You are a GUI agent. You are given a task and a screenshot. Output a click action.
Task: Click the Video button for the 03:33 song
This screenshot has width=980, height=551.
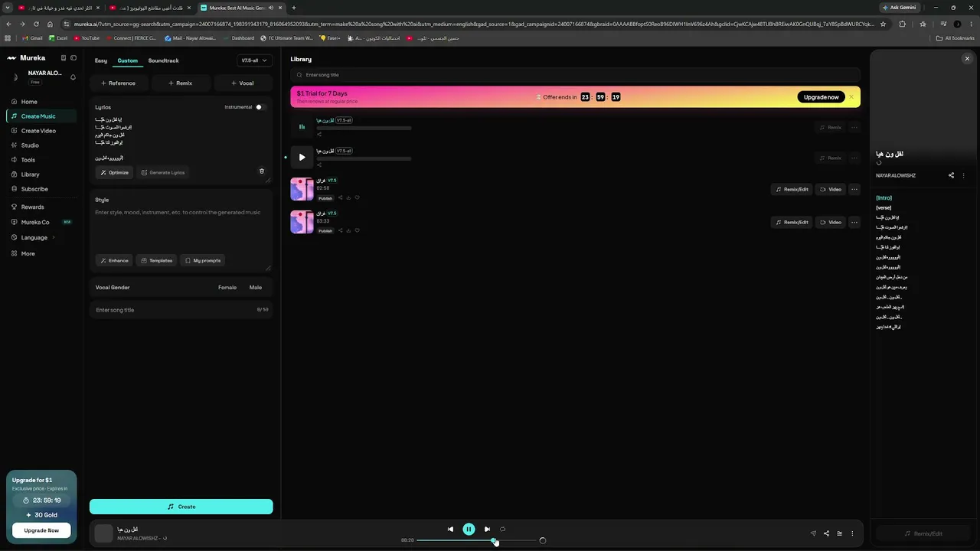tap(831, 222)
